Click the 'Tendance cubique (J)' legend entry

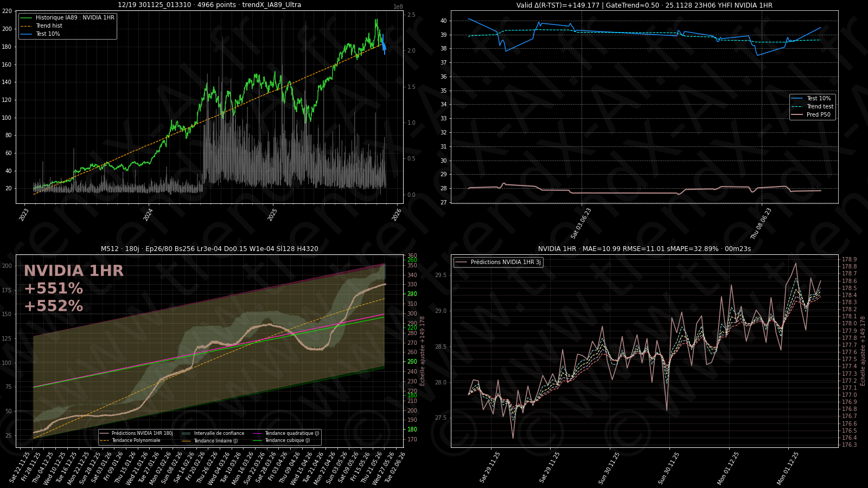click(287, 441)
